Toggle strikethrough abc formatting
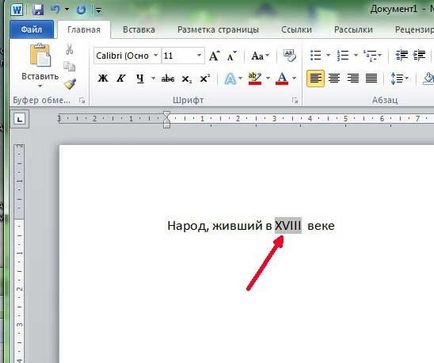The width and height of the screenshot is (434, 363). [x=168, y=79]
